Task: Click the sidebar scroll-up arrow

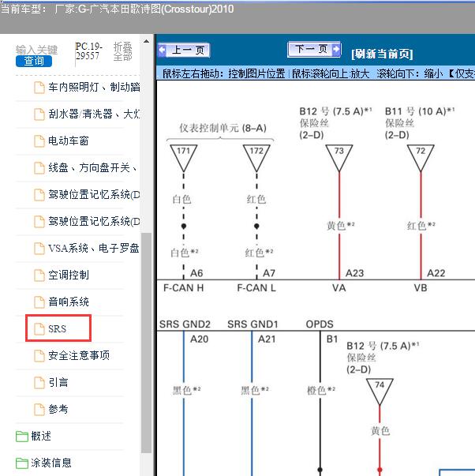Action: click(x=146, y=41)
